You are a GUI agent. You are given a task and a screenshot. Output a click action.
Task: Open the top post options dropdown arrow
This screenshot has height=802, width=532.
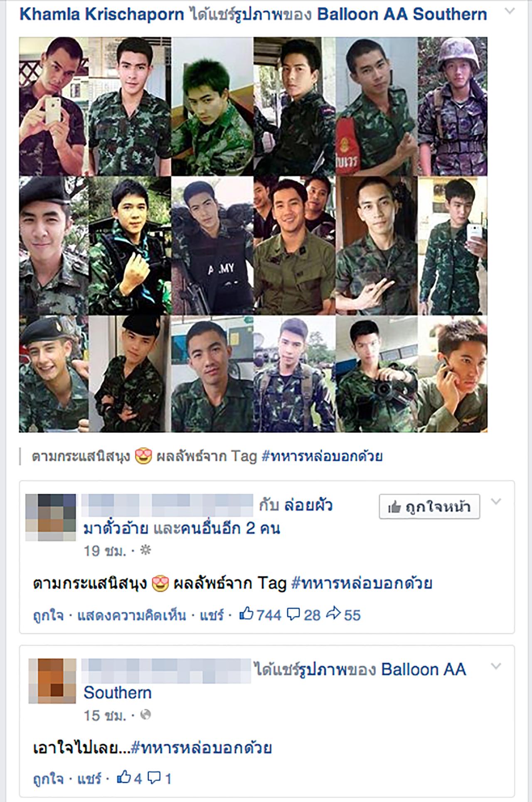510,12
